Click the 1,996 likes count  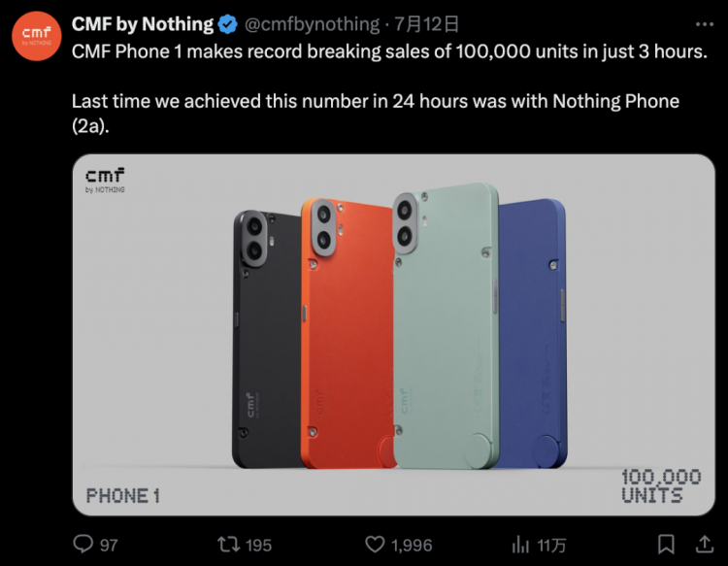tap(412, 545)
